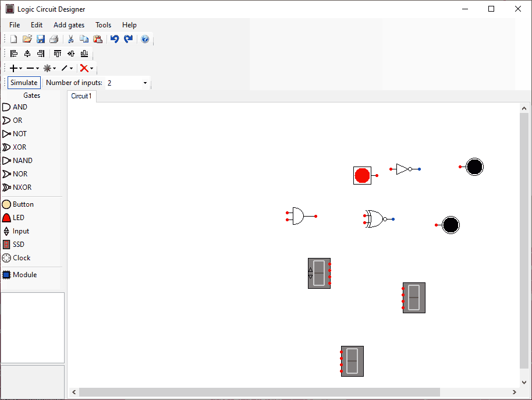The width and height of the screenshot is (532, 400).
Task: Open the Help icon on the toolbar
Action: tap(144, 38)
